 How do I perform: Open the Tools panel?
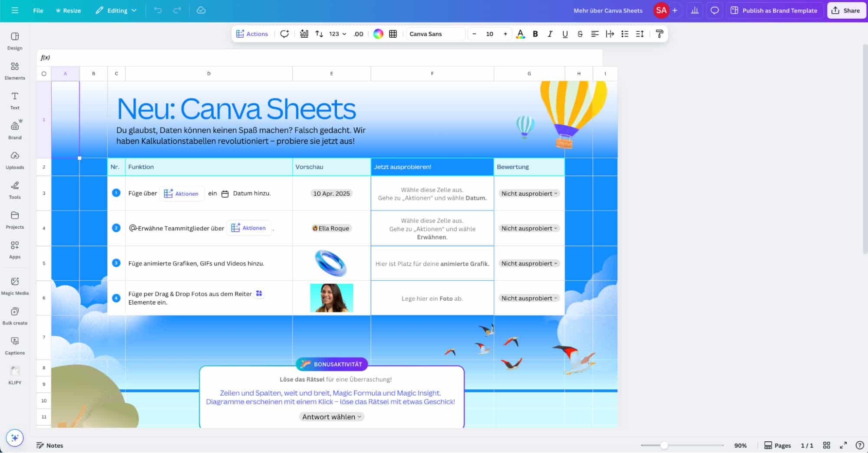[15, 190]
